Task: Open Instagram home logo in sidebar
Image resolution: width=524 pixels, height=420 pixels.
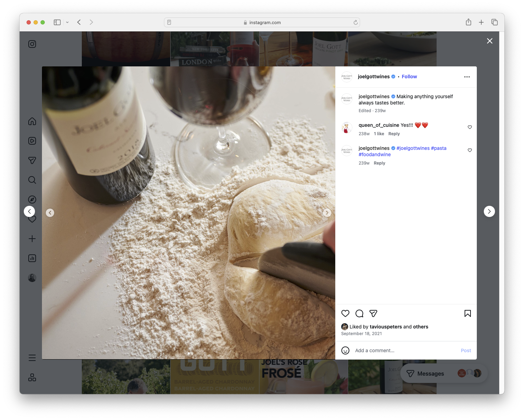Action: click(32, 44)
